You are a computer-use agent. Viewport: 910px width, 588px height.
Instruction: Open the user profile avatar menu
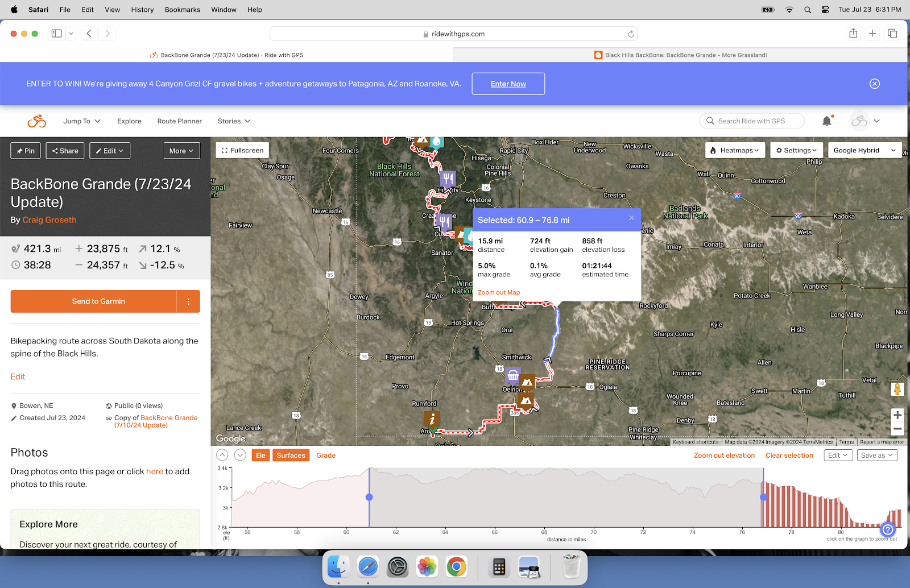(864, 121)
